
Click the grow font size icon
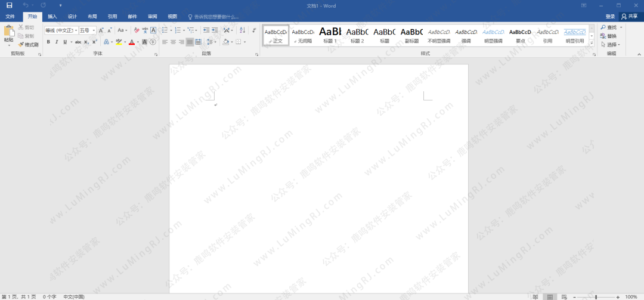click(x=101, y=30)
